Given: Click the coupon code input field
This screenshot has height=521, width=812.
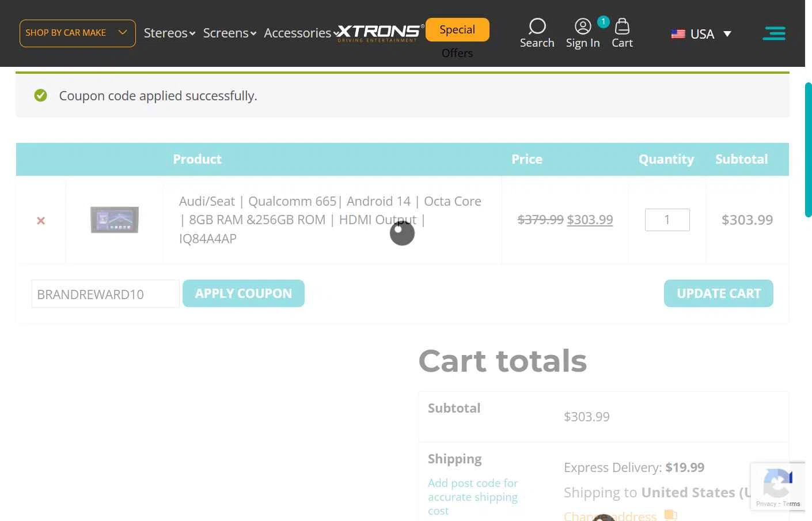Looking at the screenshot, I should [105, 294].
